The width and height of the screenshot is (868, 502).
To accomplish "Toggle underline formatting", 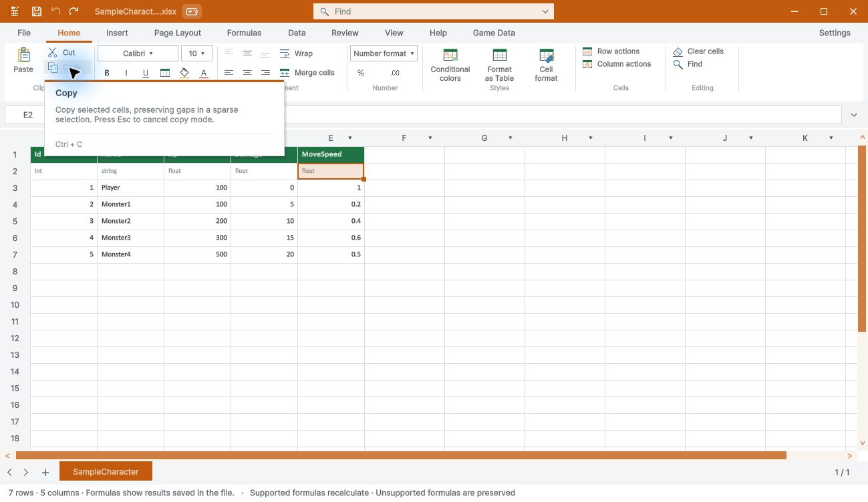I will pos(146,73).
